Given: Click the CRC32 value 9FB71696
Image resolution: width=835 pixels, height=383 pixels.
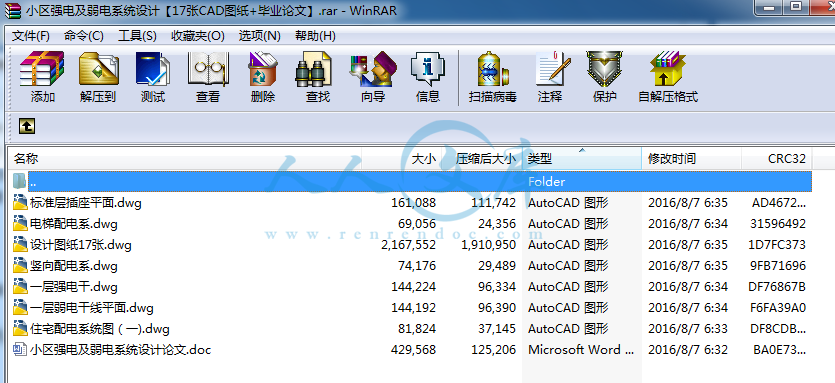Looking at the screenshot, I should (x=777, y=266).
